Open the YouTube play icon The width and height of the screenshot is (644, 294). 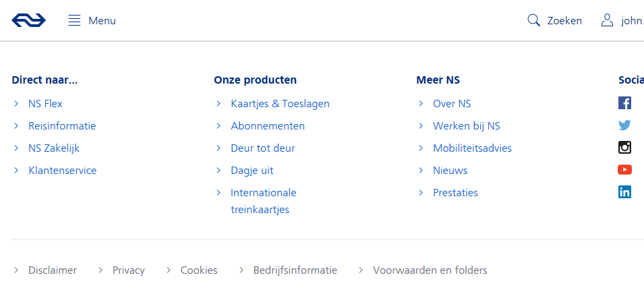click(x=624, y=169)
